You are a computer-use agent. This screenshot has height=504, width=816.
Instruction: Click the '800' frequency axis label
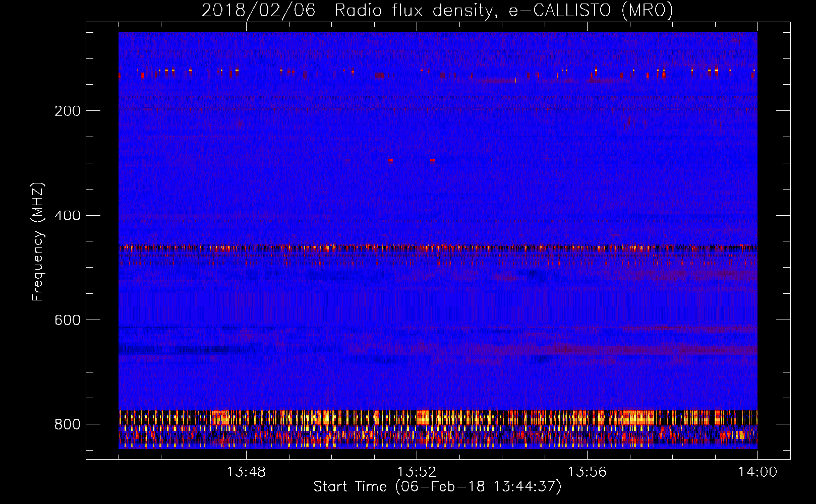(68, 424)
